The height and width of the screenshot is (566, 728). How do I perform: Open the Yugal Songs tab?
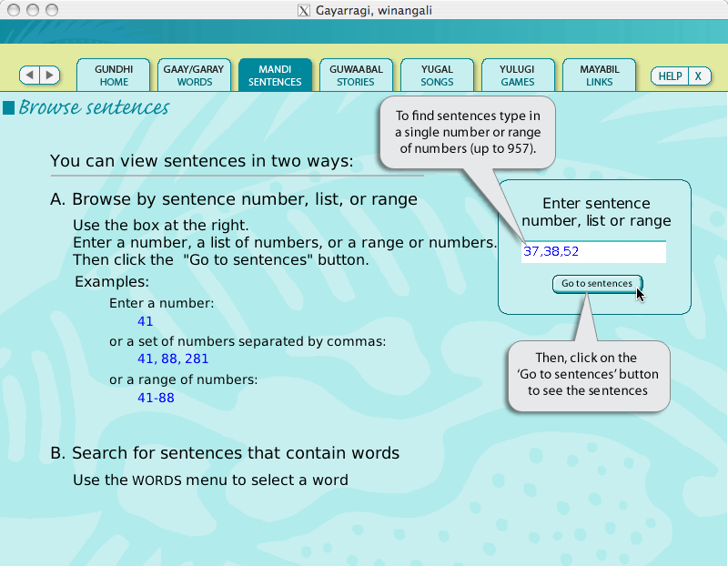(437, 76)
